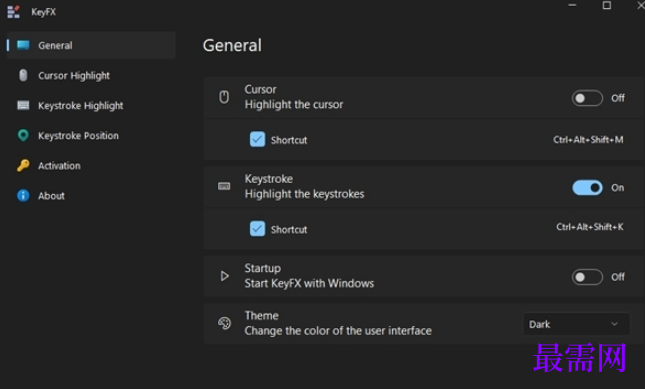Open the Activation page
The height and width of the screenshot is (389, 645).
coord(91,165)
